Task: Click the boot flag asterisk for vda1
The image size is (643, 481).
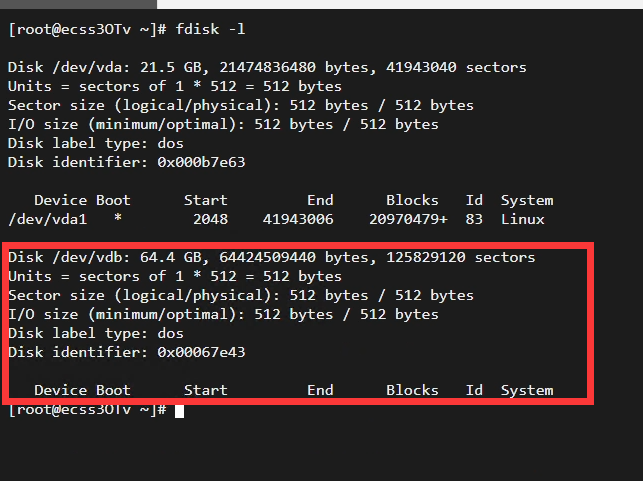Action: pos(118,217)
